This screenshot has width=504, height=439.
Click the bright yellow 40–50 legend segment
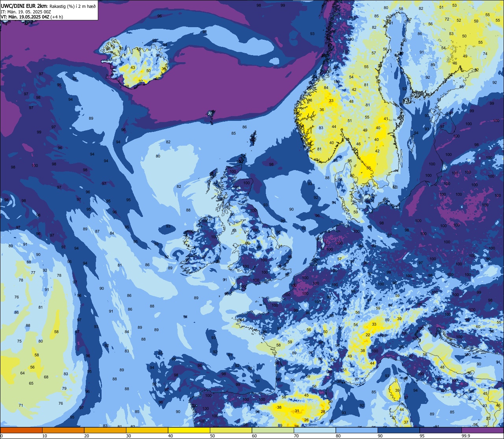point(189,430)
